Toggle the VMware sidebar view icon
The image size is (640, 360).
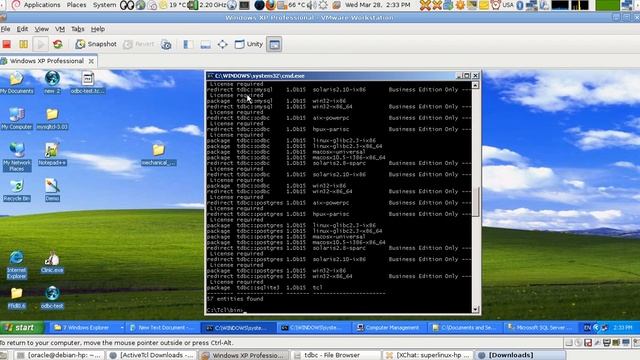click(188, 44)
